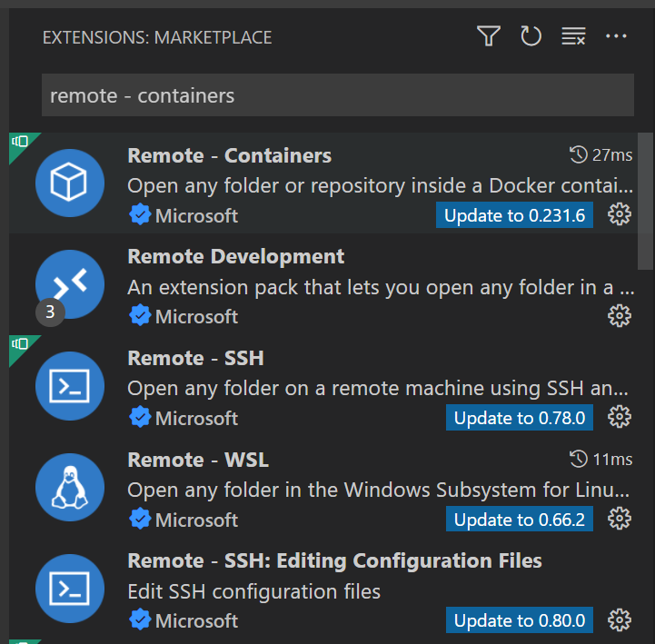Screen dimensions: 655x644
Task: Open gear for SSH Editing Configuration Files
Action: pos(619,621)
